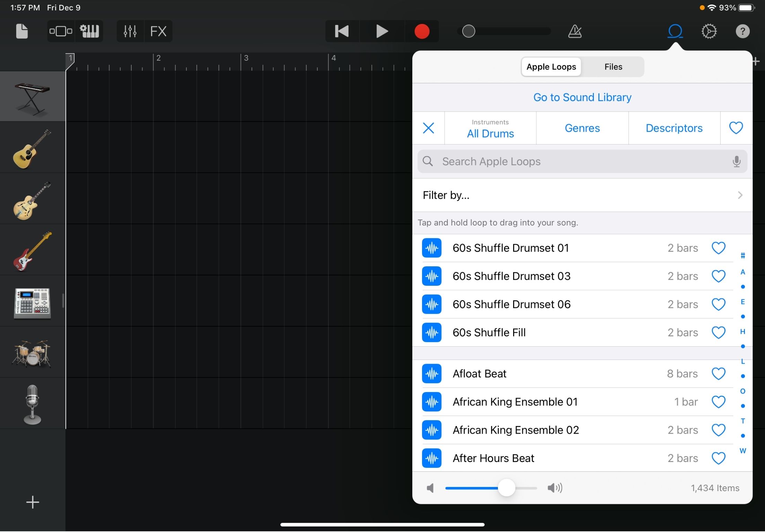Favorite the 60s Shuffle Drumset 01 loop
This screenshot has width=765, height=532.
[x=718, y=248]
